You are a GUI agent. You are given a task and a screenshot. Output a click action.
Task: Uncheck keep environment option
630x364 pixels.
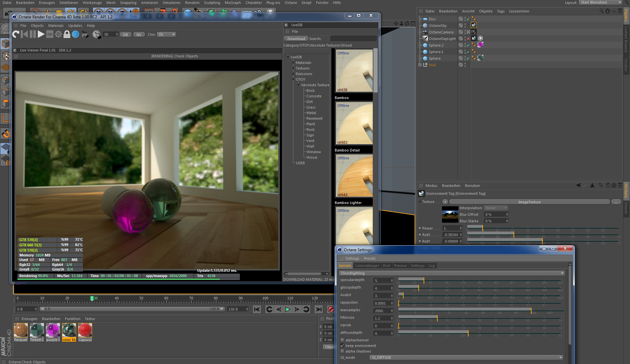click(343, 346)
